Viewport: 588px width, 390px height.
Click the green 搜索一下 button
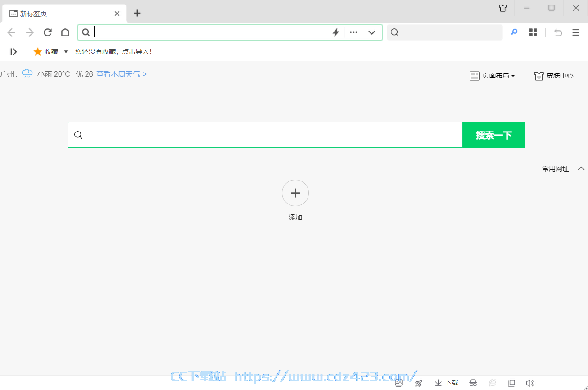(494, 135)
